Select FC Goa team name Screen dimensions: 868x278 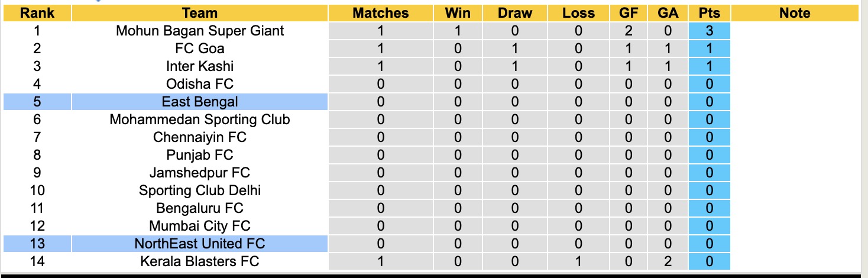[200, 49]
